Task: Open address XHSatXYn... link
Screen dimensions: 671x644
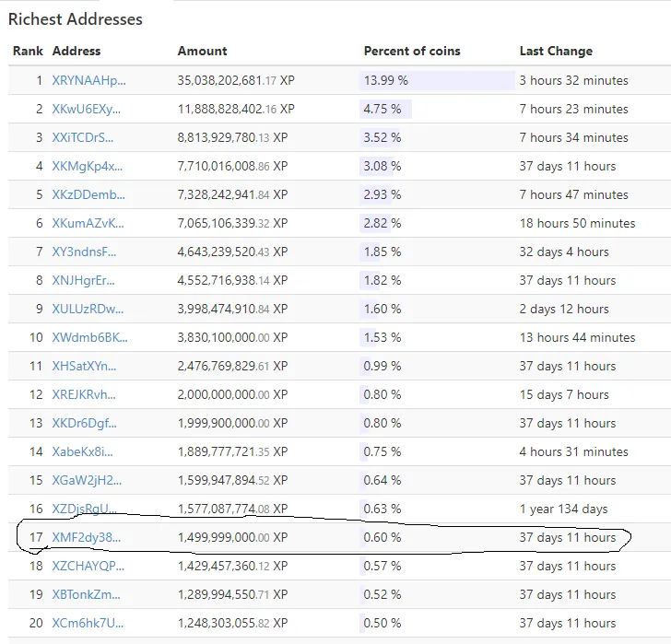Action: pyautogui.click(x=84, y=366)
